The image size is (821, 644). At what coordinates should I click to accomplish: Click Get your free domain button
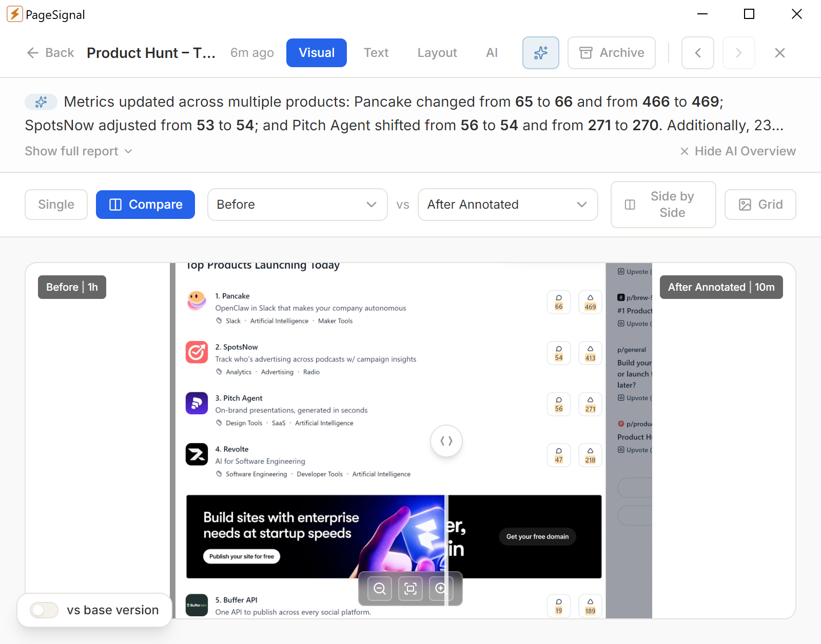(537, 537)
